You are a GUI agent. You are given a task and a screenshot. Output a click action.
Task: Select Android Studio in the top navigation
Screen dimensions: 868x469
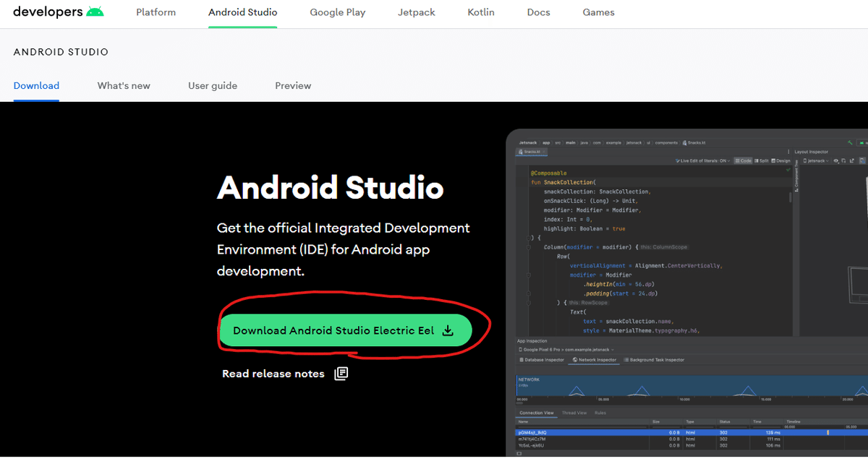click(x=242, y=12)
